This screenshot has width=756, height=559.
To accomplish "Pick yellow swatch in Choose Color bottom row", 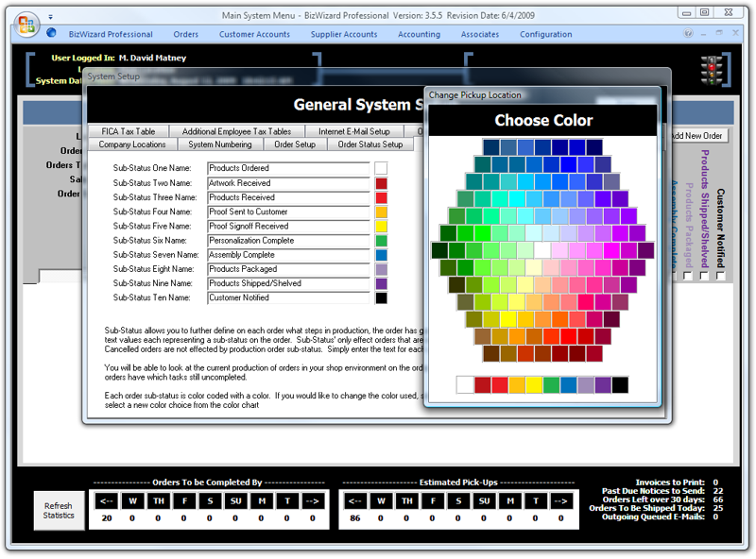I will coord(534,385).
